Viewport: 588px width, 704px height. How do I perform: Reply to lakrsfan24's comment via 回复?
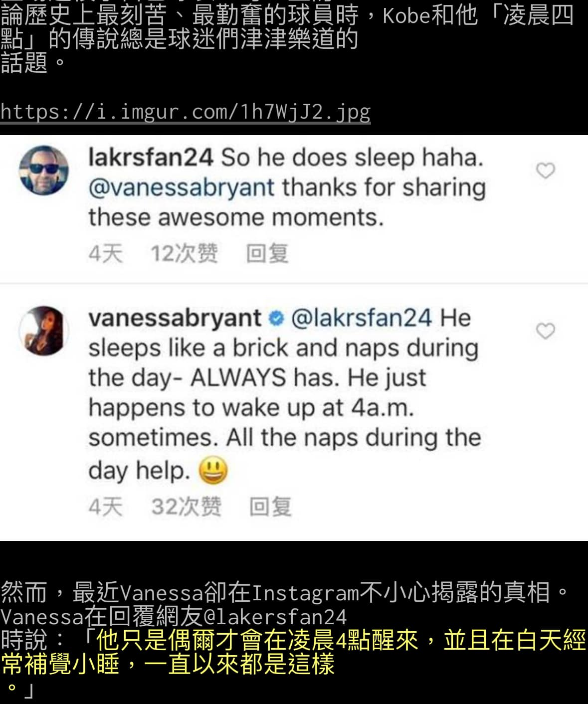pos(267,253)
